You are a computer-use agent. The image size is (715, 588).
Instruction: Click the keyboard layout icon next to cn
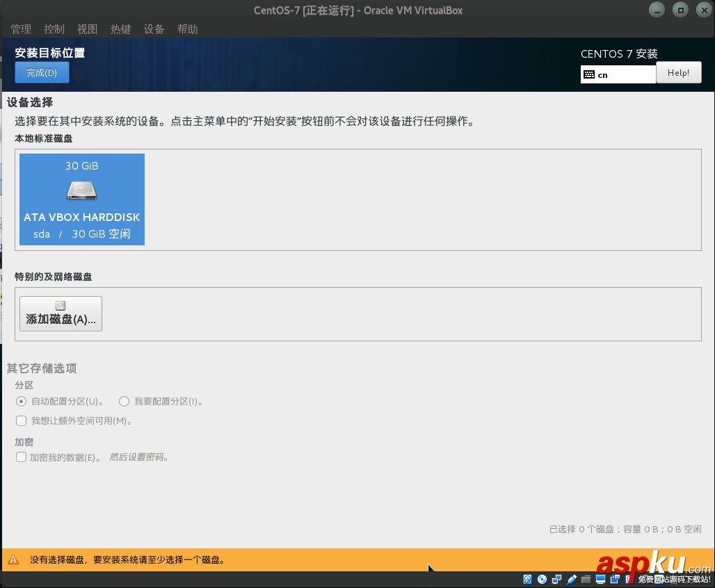coord(589,74)
